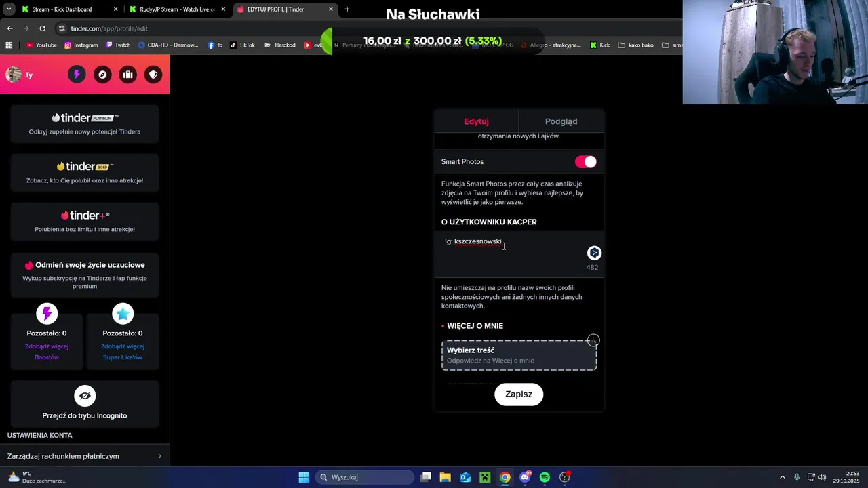This screenshot has width=868, height=488.
Task: Open the Tinder Platinum upgrade card
Action: pos(85,124)
